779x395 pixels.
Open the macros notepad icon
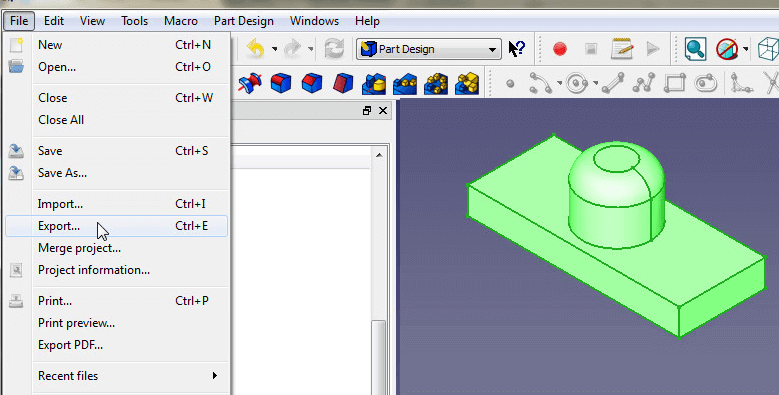click(622, 49)
